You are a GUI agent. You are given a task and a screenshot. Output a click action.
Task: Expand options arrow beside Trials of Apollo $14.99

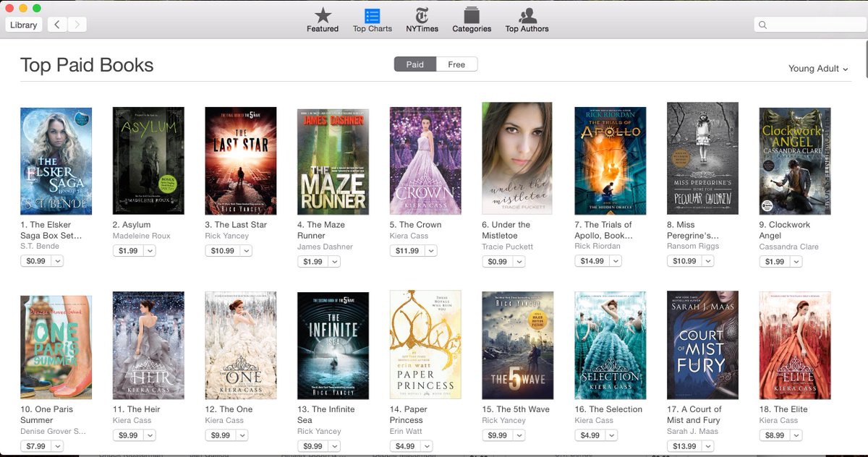coord(616,261)
